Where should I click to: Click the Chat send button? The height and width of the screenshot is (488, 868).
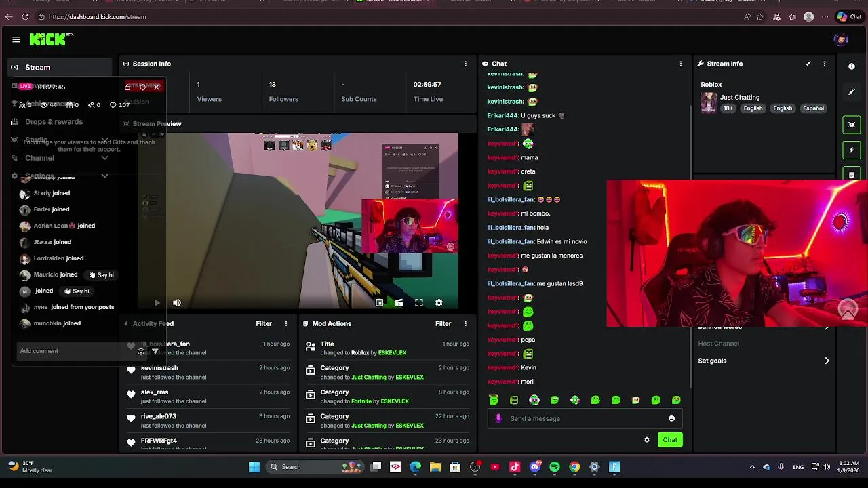[x=670, y=440]
